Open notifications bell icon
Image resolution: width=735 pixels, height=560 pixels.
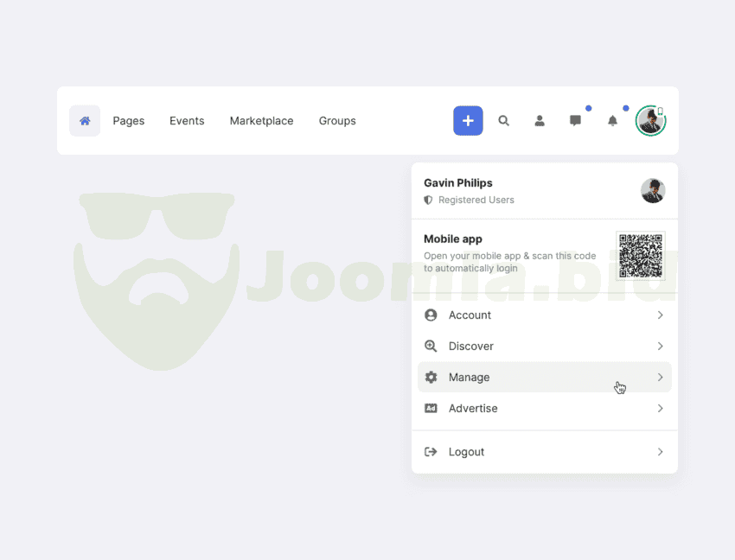click(612, 121)
